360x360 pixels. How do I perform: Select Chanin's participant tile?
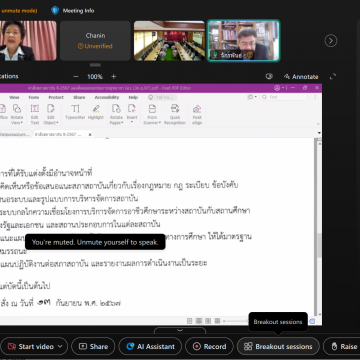(x=95, y=41)
